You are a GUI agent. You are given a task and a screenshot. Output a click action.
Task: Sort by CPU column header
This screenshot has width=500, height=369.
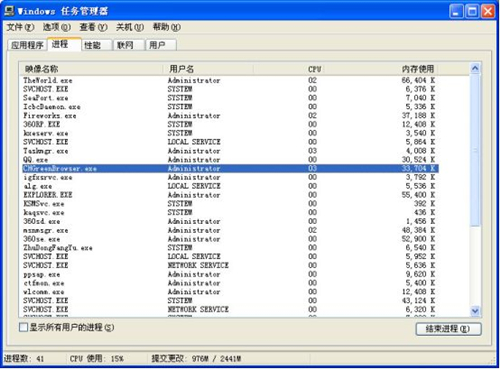288,69
